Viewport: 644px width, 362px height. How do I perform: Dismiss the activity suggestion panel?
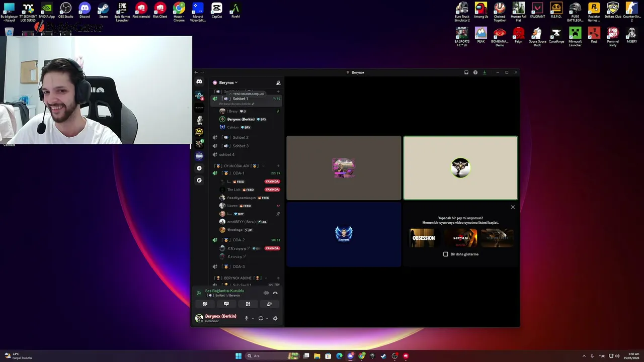513,207
